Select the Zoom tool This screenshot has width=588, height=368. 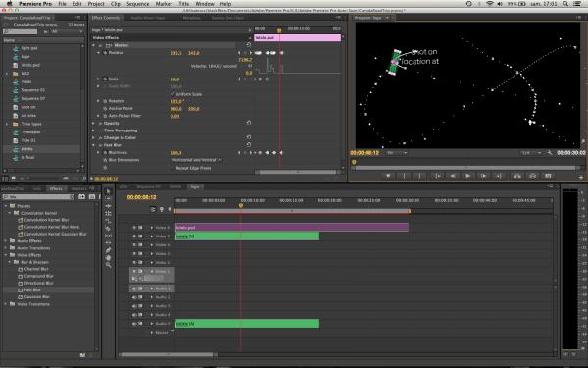pyautogui.click(x=108, y=265)
